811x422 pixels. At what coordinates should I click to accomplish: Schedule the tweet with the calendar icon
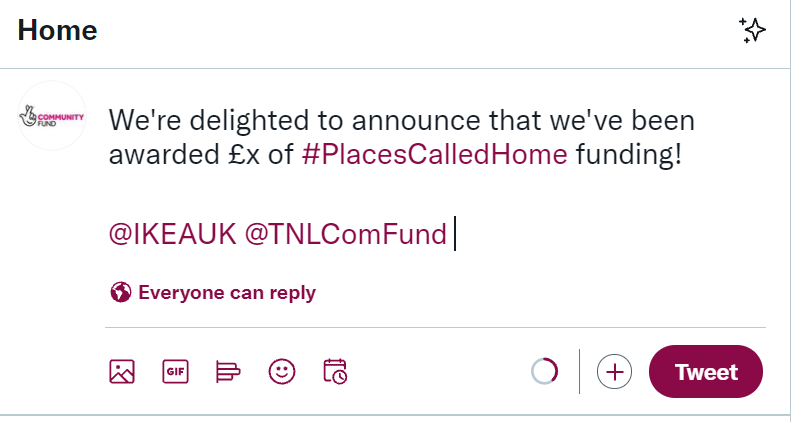pyautogui.click(x=335, y=372)
